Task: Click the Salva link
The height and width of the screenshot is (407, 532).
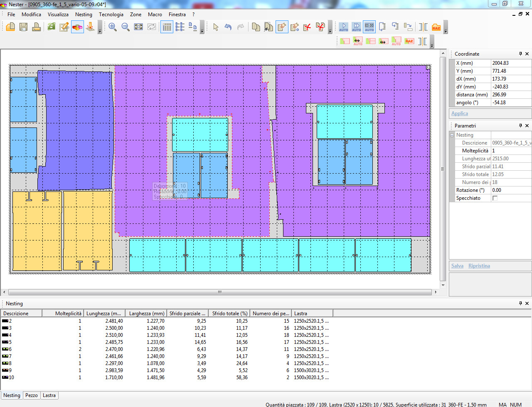Action: pos(457,266)
